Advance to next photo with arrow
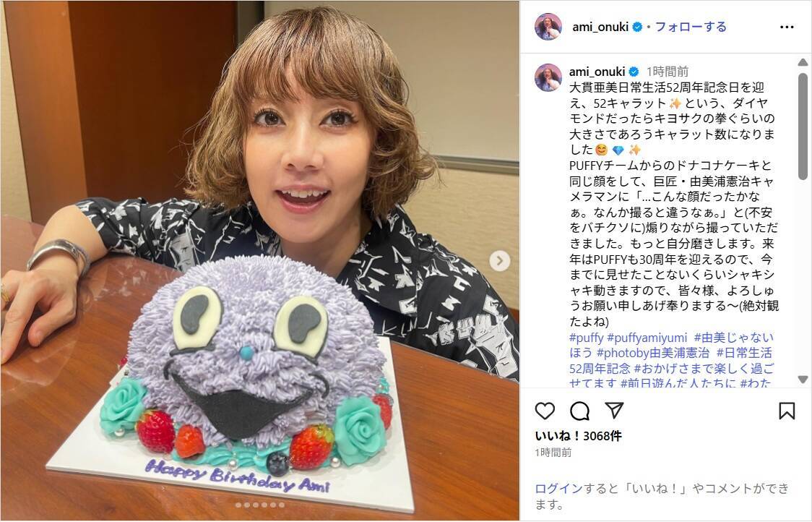The height and width of the screenshot is (522, 812). pyautogui.click(x=500, y=261)
